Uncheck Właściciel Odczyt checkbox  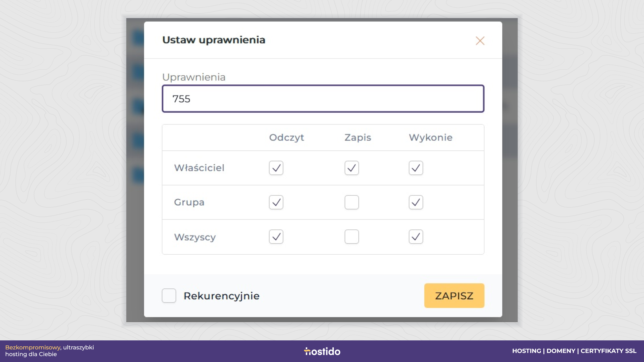pos(276,168)
